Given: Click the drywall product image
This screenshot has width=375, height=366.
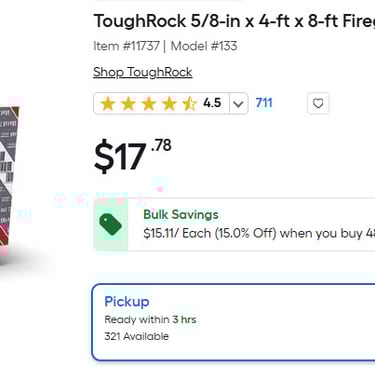Looking at the screenshot, I should coord(10,182).
